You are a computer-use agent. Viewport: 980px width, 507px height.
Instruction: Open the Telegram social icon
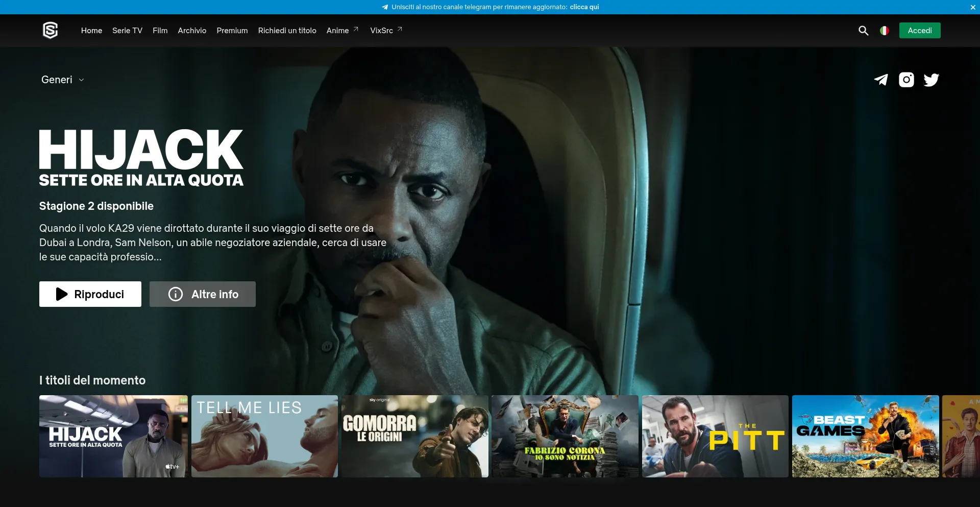click(880, 80)
